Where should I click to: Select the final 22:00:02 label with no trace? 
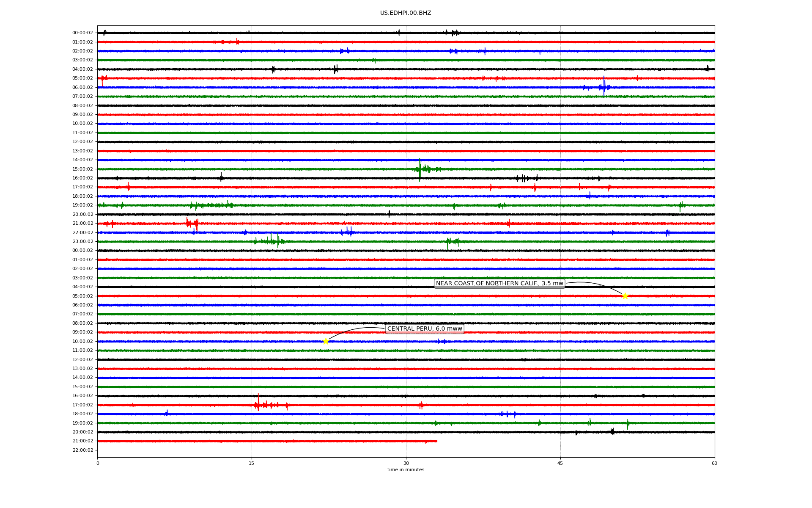83,450
